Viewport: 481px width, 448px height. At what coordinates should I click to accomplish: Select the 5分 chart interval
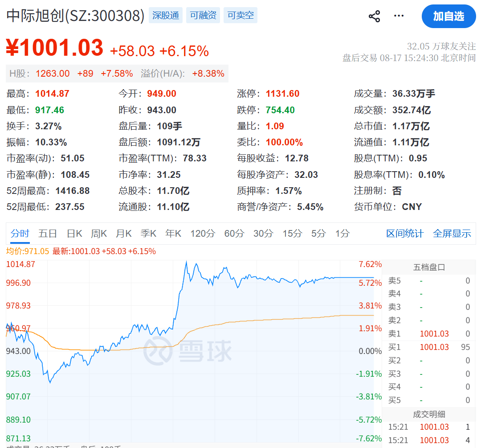[318, 234]
